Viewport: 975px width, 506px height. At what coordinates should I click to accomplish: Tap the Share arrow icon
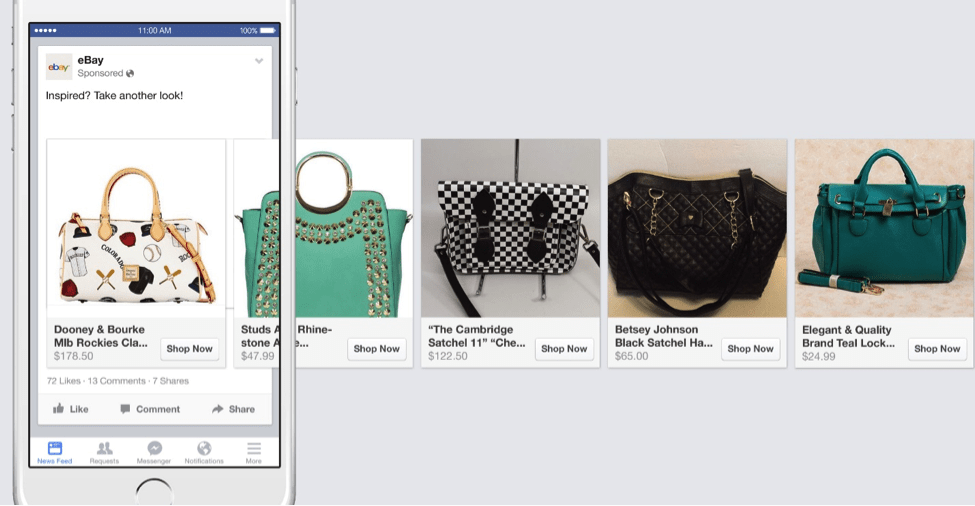[x=217, y=409]
